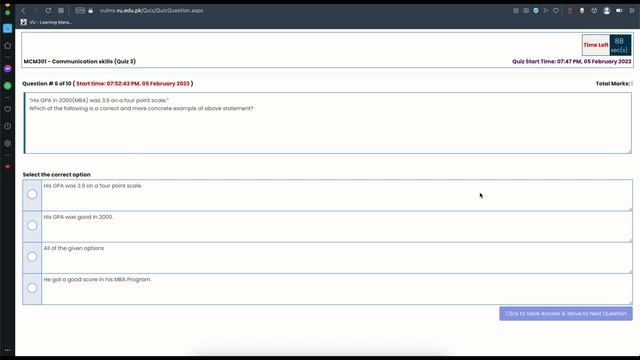Select option 'He got a good score in his MBA Program'
Image resolution: width=640 pixels, height=360 pixels.
click(x=32, y=288)
